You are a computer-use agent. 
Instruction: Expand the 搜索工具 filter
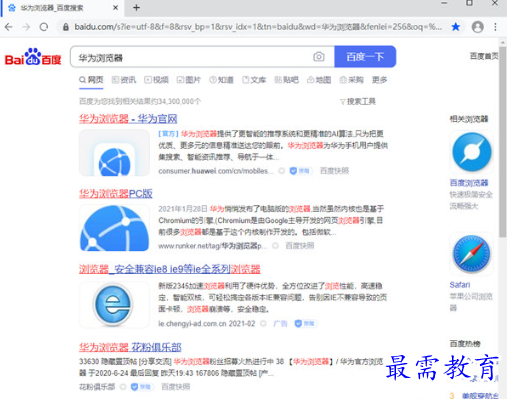(358, 101)
